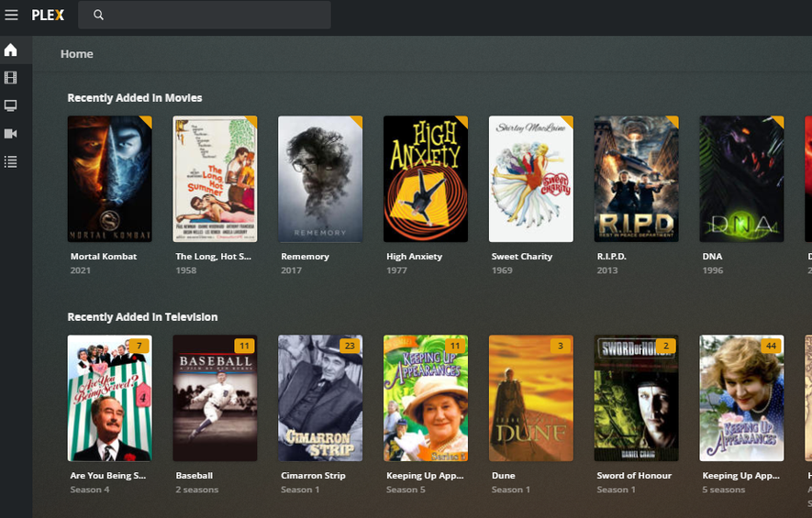Click the 'Are You Being S...' title
Image resolution: width=812 pixels, height=518 pixels.
click(x=108, y=475)
